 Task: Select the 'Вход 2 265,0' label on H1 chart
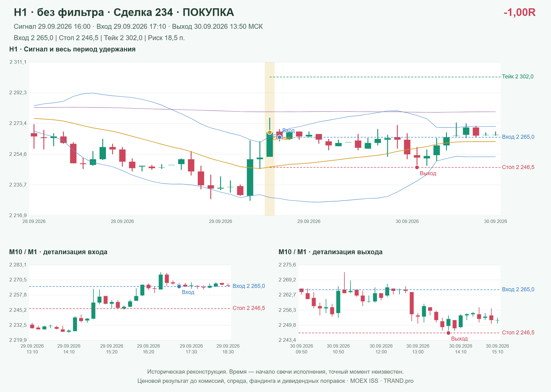pos(518,137)
